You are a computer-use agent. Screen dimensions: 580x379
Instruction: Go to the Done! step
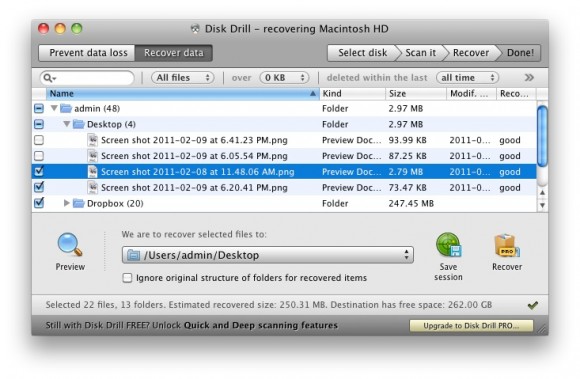[520, 53]
